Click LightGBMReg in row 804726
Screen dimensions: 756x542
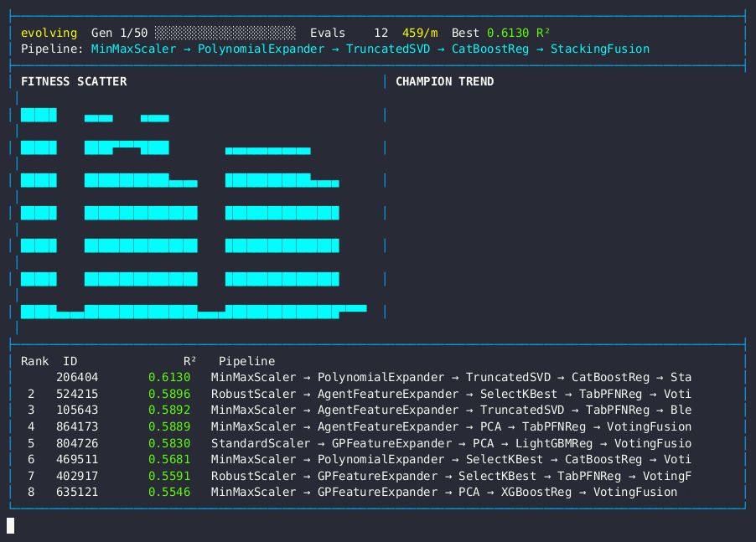(x=554, y=443)
